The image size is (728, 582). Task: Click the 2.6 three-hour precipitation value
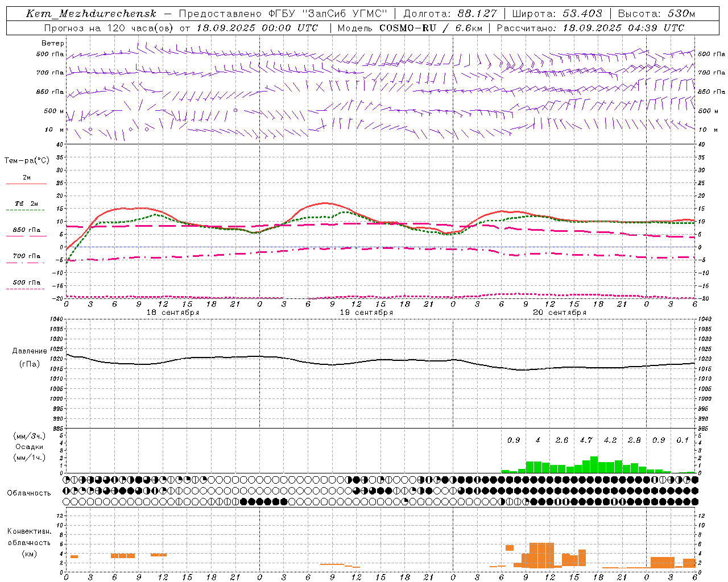click(x=562, y=440)
